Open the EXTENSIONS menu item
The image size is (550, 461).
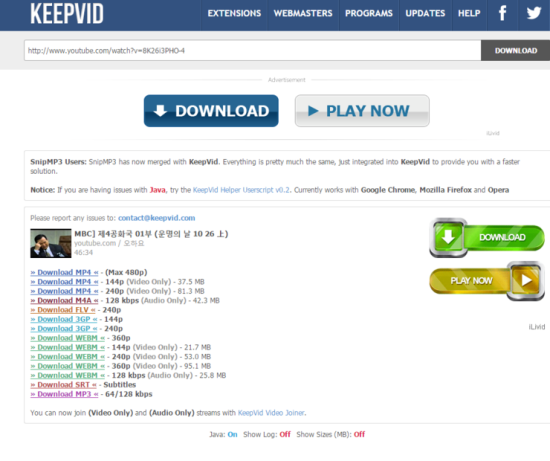tap(234, 13)
